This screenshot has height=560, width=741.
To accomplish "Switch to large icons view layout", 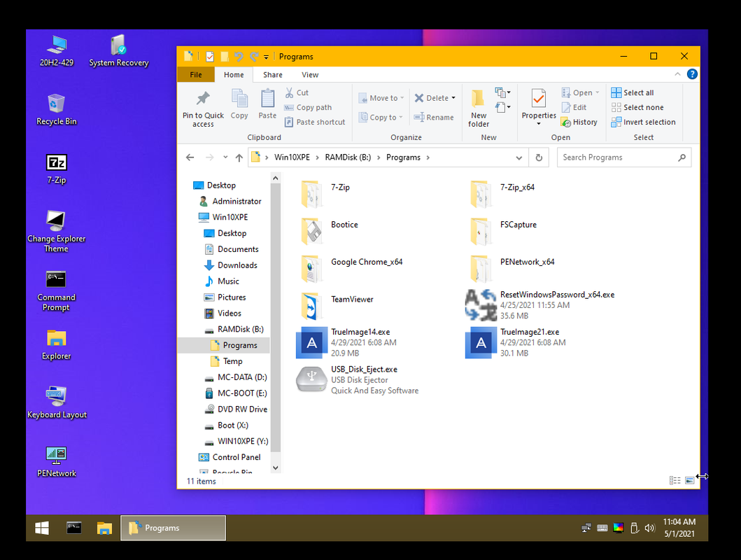I will [x=689, y=480].
